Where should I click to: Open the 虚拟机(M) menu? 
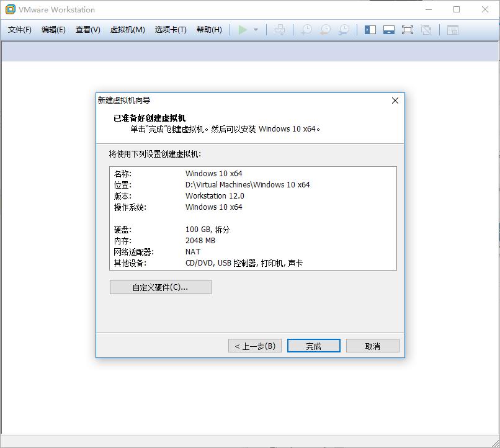tap(127, 29)
